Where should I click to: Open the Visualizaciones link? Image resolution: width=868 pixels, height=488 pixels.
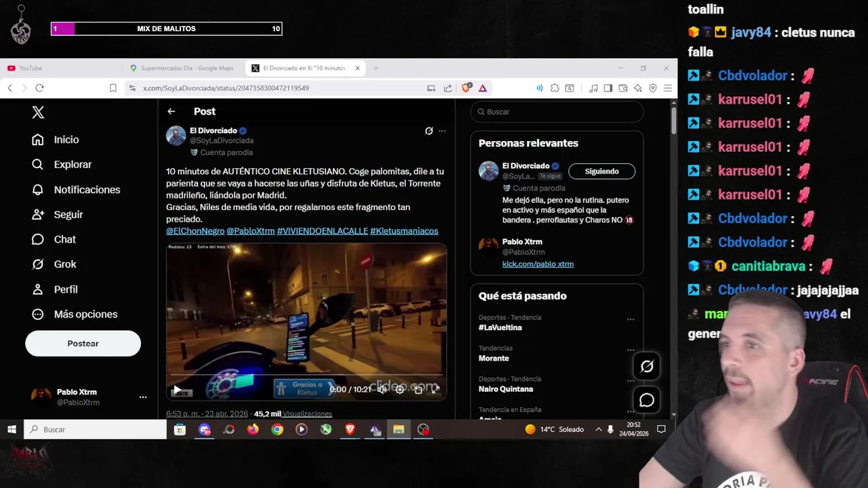(x=307, y=413)
